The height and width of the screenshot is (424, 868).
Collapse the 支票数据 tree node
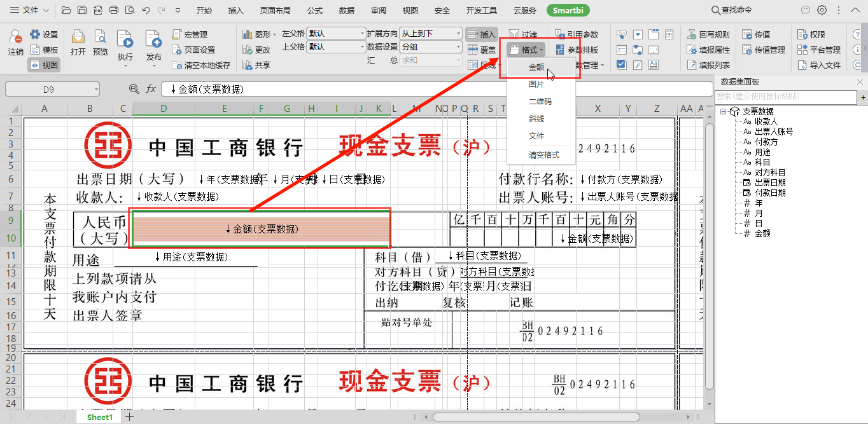click(x=725, y=111)
